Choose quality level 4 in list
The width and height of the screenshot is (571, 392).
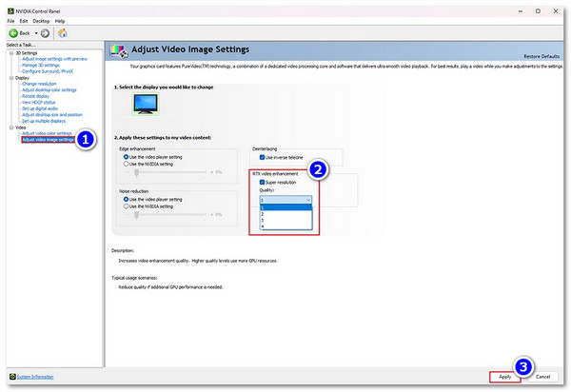click(285, 226)
